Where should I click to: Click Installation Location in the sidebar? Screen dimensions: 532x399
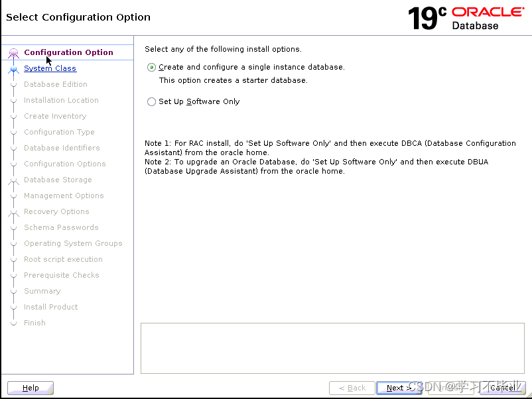(x=61, y=100)
